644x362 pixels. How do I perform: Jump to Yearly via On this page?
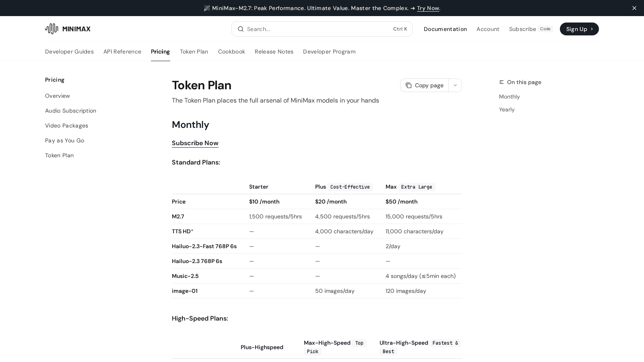[507, 109]
